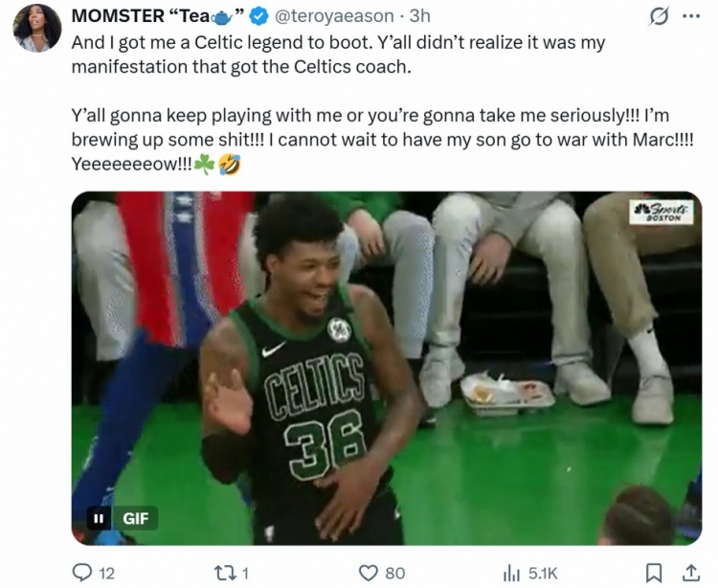Click the retweet arrows icon
Viewport: 718px width, 588px height.
pyautogui.click(x=225, y=573)
